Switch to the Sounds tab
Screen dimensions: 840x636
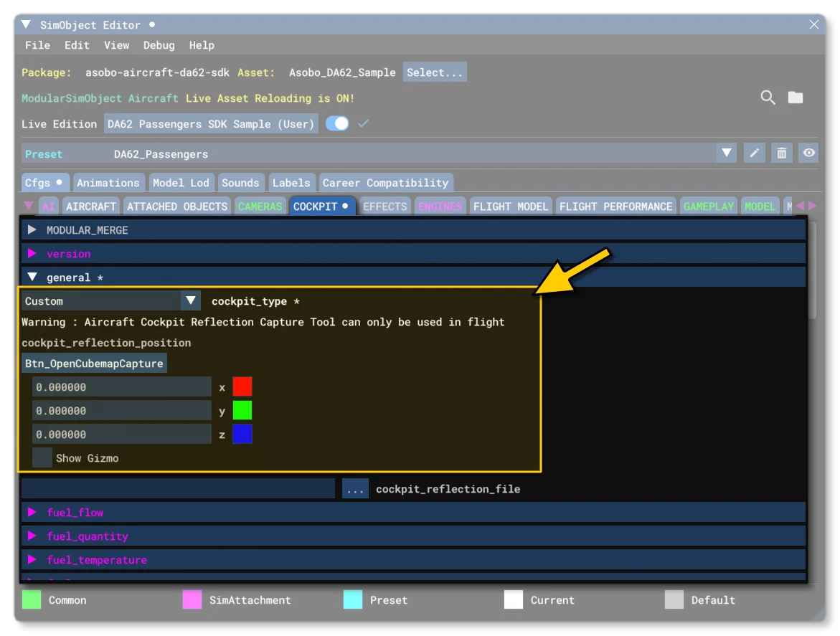[240, 183]
